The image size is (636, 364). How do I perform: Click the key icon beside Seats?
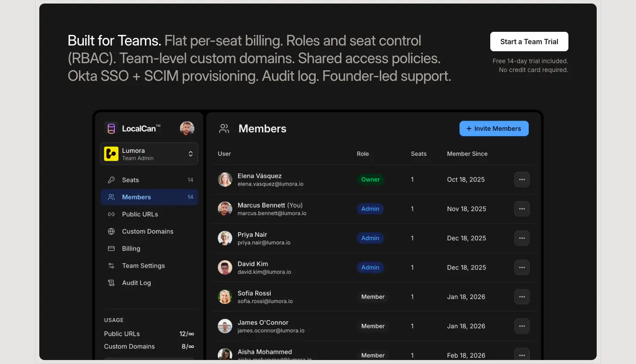point(111,180)
